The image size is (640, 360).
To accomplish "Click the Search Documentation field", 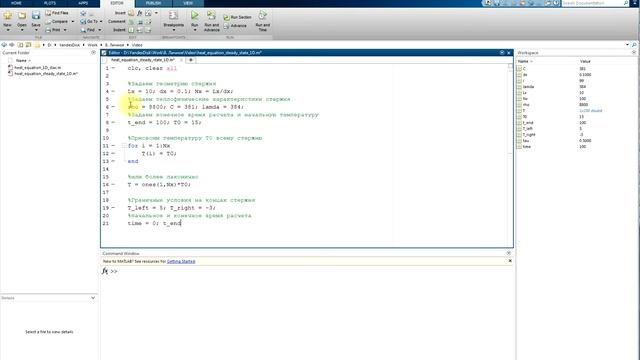I will (x=592, y=3).
